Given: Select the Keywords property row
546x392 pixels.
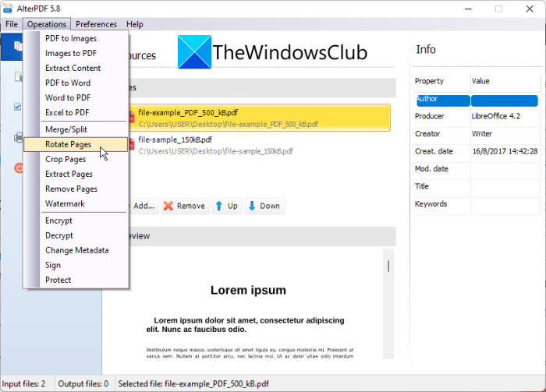Looking at the screenshot, I should click(x=477, y=204).
